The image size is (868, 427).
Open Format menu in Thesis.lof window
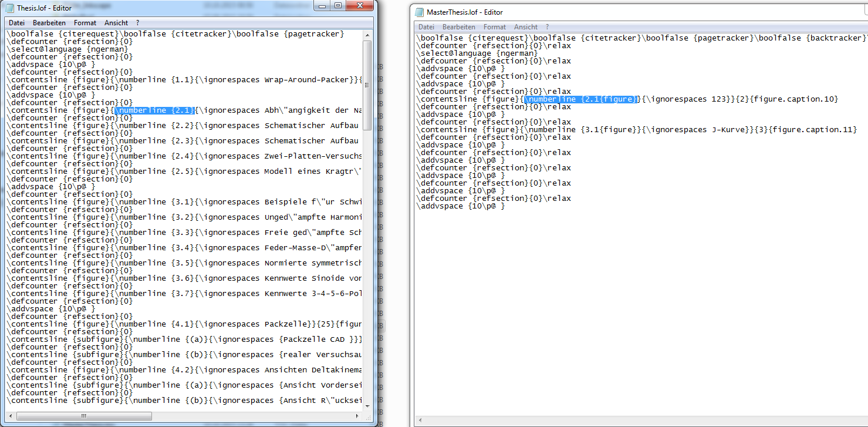point(85,23)
